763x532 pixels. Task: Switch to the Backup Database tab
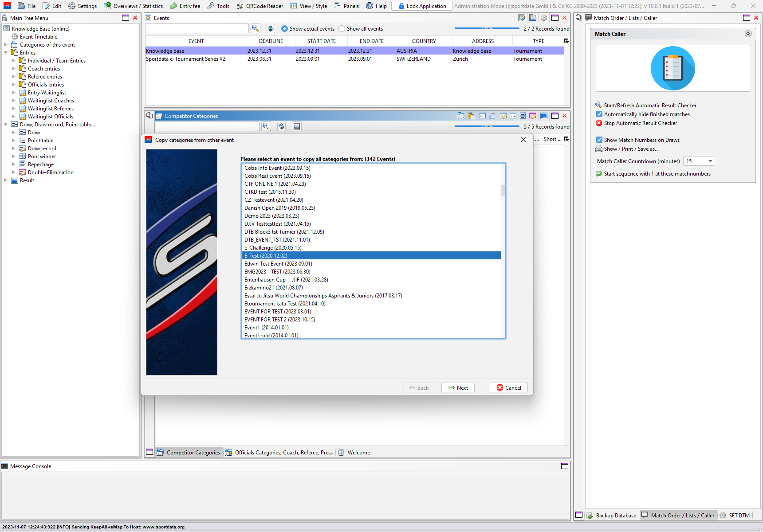click(x=611, y=515)
